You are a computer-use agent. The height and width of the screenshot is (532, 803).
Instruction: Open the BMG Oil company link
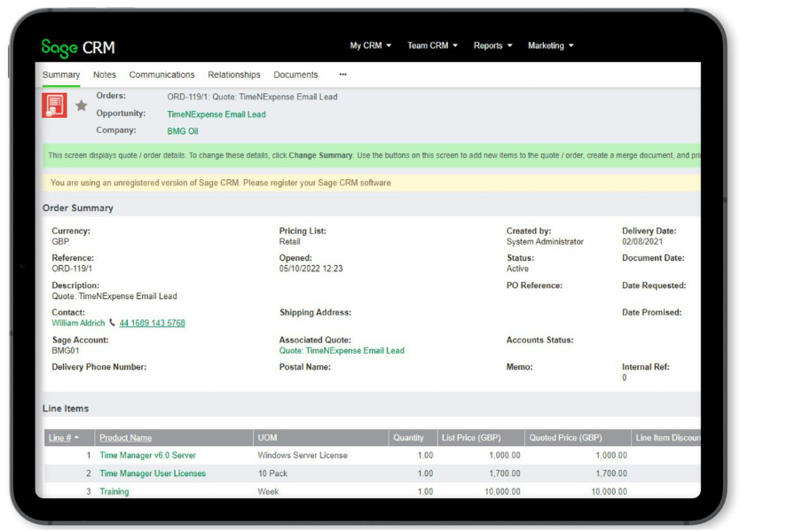click(x=182, y=131)
